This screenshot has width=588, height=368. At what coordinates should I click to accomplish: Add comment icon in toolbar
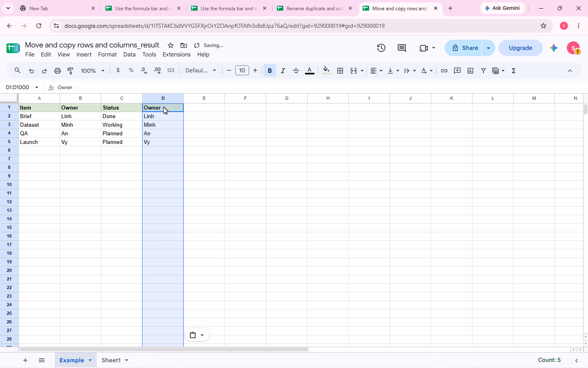457,71
